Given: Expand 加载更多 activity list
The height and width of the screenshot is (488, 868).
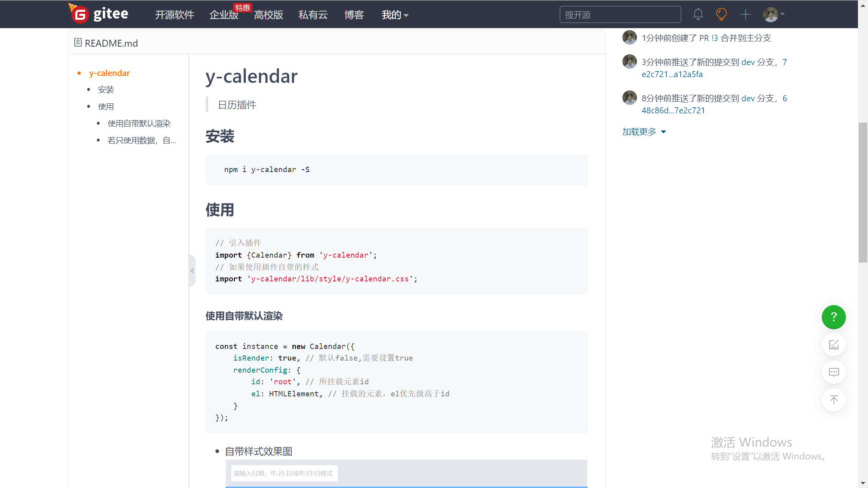Looking at the screenshot, I should click(x=644, y=132).
